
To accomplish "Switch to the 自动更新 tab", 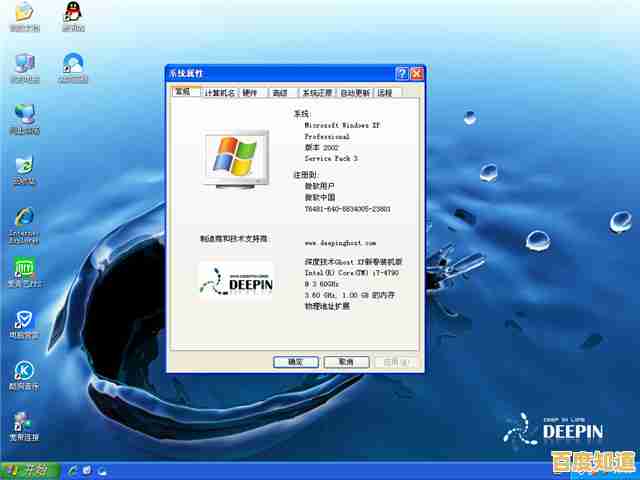I will pos(354,93).
